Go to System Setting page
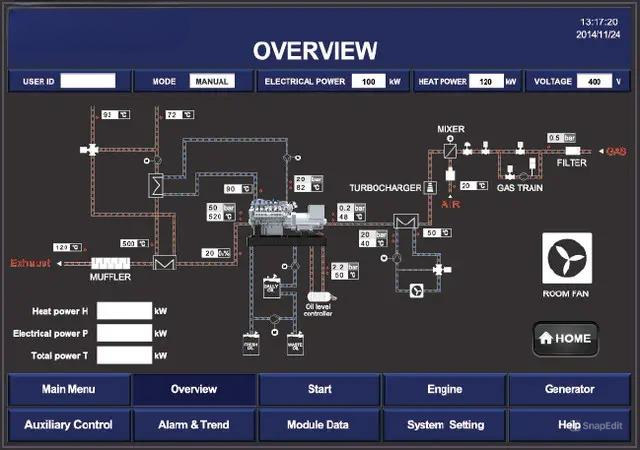The width and height of the screenshot is (640, 450). 444,424
